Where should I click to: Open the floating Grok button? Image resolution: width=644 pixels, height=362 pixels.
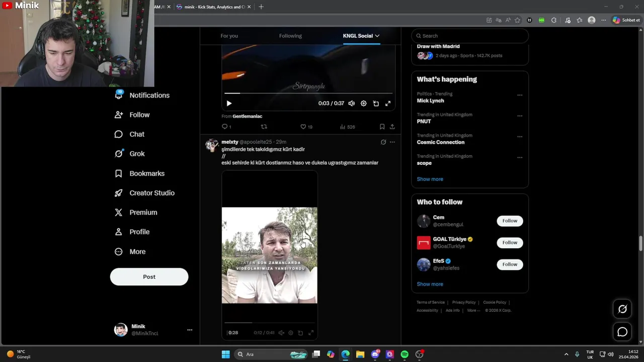click(622, 309)
